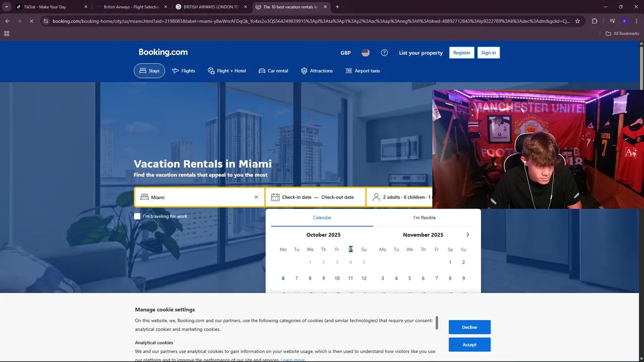
Task: Switch to British Airways - Flight Selection tab
Action: tap(132, 7)
